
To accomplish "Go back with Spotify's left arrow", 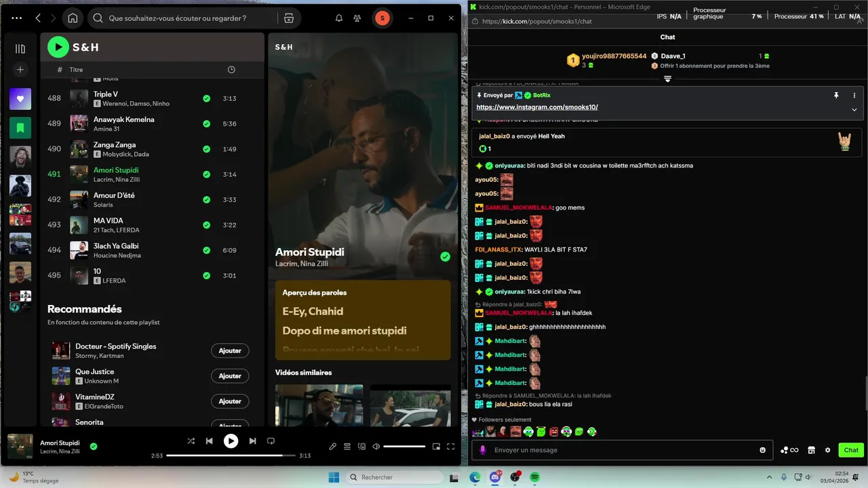I will 38,18.
